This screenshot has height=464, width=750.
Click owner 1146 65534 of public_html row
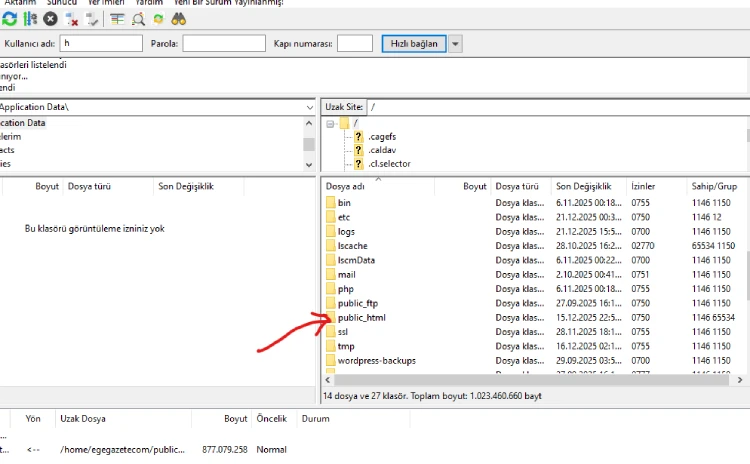click(x=713, y=318)
